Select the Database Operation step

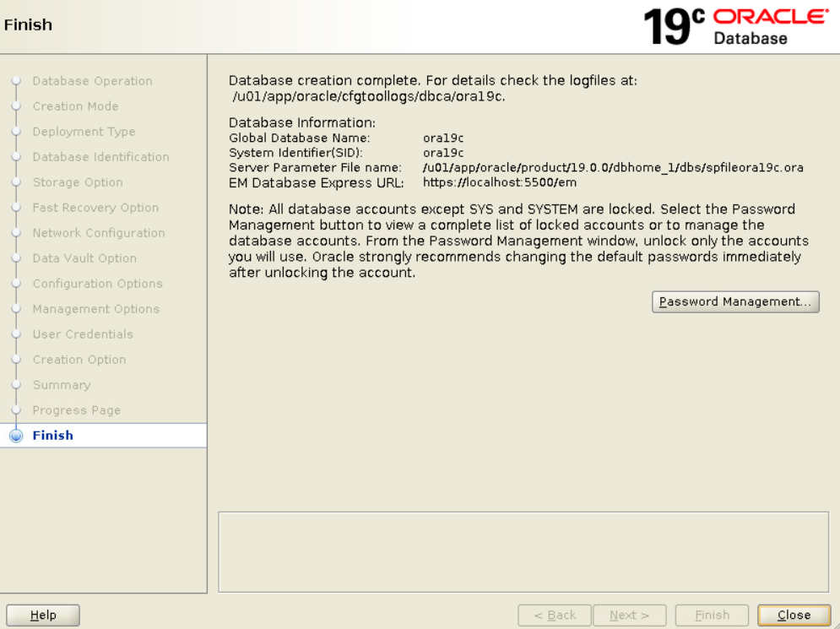point(92,81)
